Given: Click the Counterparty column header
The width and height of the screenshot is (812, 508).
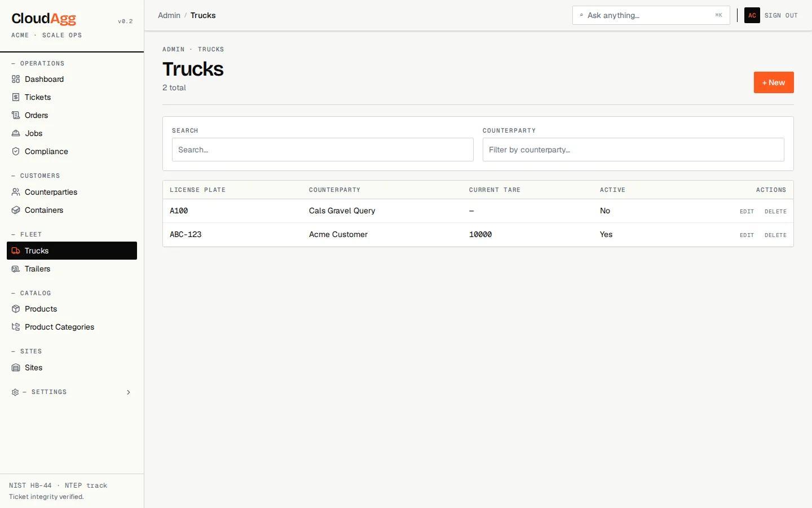Looking at the screenshot, I should click(x=334, y=190).
